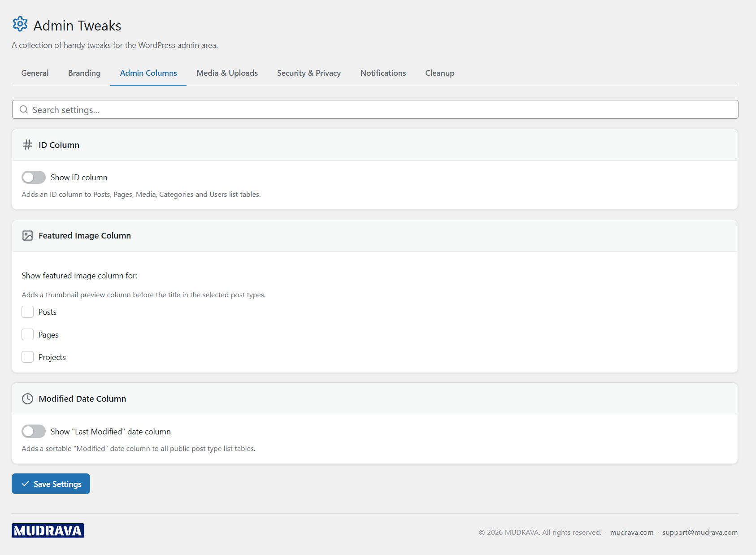756x555 pixels.
Task: Click the support@mudrava.com email link
Action: pyautogui.click(x=700, y=532)
